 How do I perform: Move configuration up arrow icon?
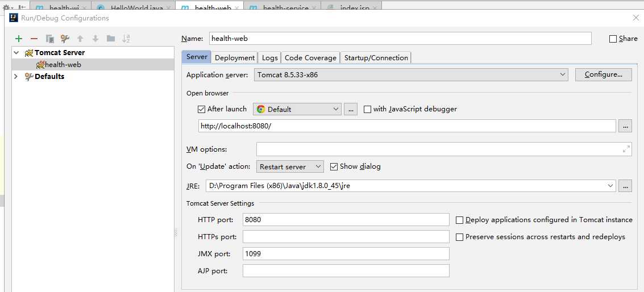(80, 39)
